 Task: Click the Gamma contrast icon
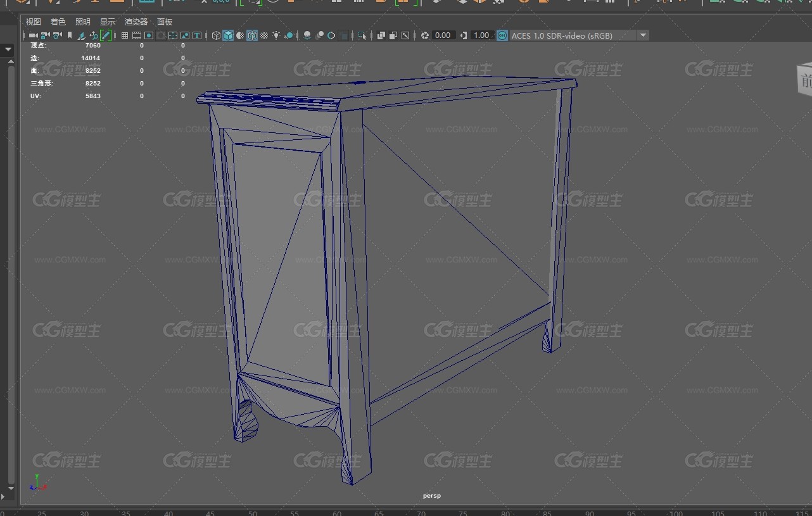pos(464,35)
